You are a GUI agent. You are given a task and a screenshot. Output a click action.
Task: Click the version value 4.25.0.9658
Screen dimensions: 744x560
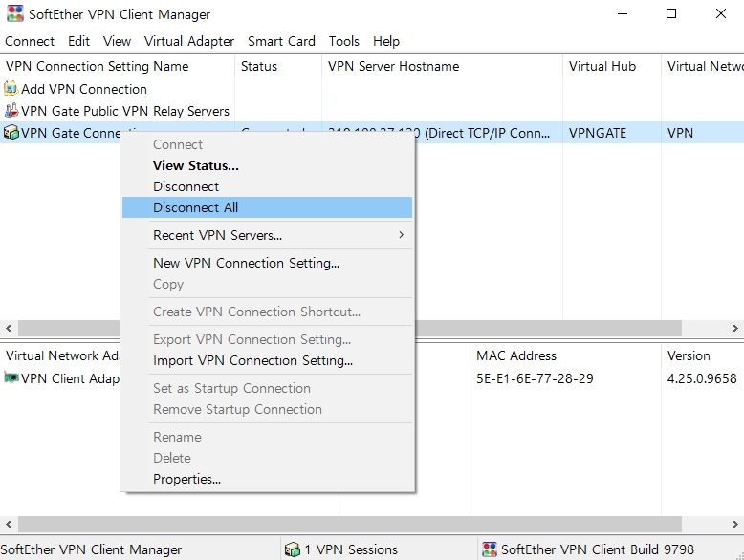pos(702,378)
